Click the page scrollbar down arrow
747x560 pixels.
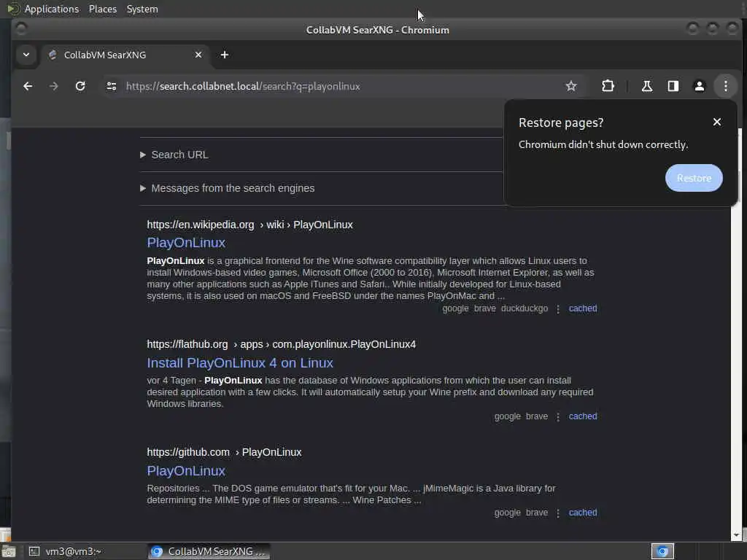(737, 535)
